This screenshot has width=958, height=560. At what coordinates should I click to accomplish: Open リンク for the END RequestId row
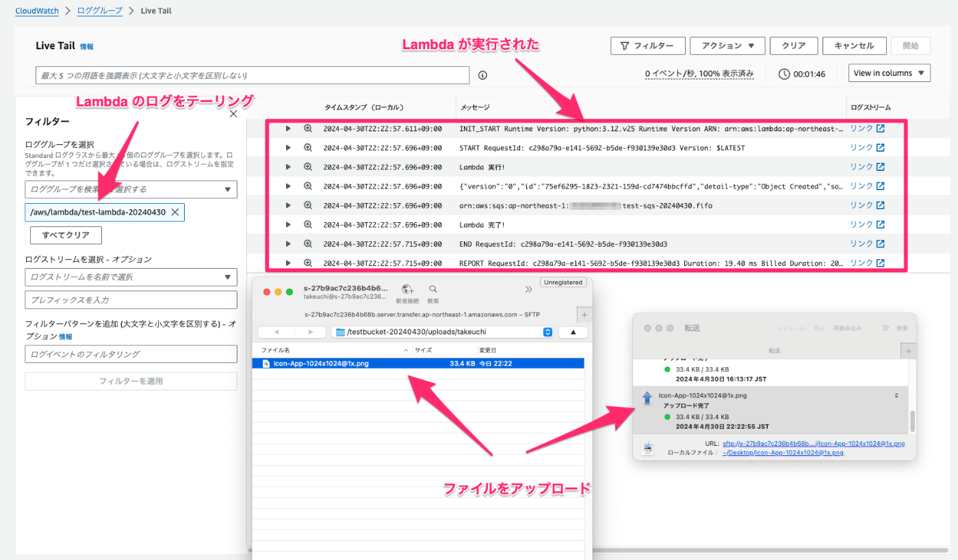click(x=867, y=243)
